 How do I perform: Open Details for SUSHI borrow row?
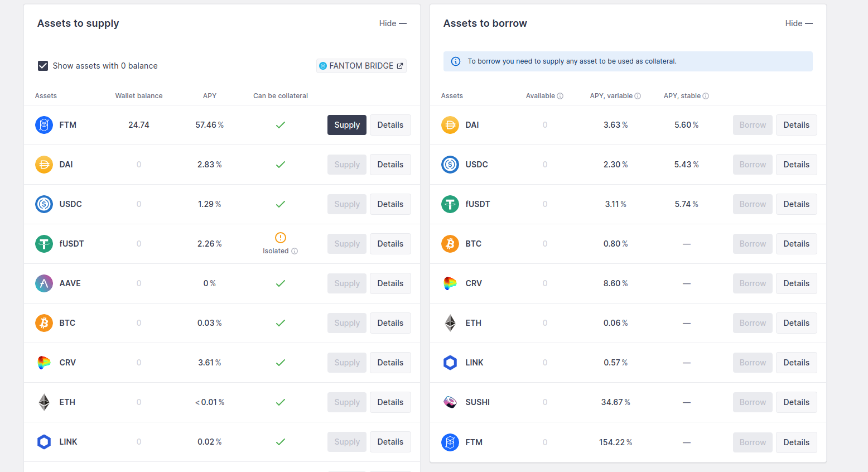[797, 402]
